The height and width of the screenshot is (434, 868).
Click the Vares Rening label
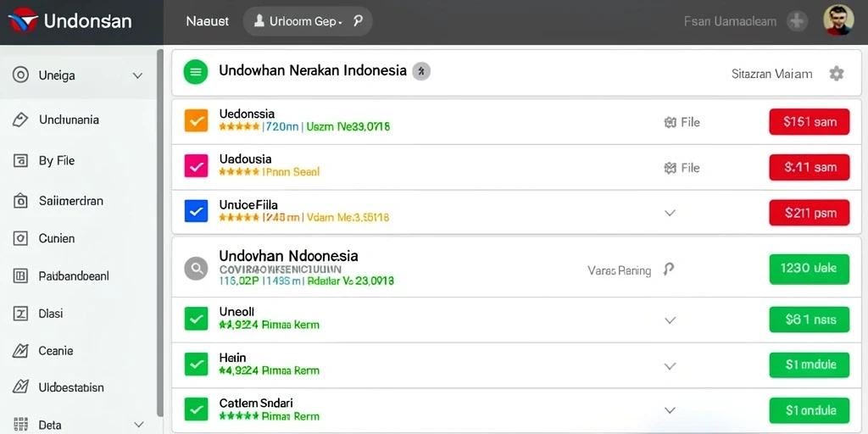pos(619,270)
